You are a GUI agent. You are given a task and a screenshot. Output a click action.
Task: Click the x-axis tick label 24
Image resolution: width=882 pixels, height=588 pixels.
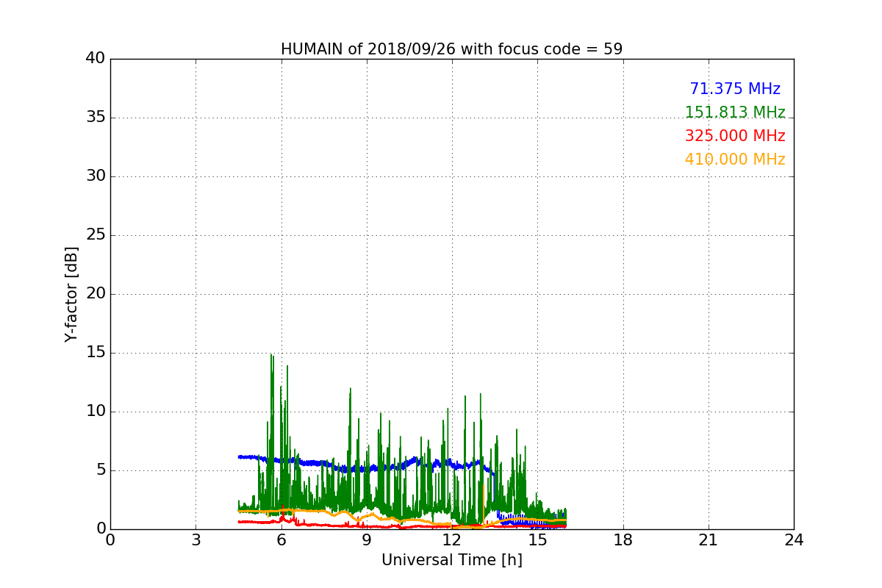coord(794,540)
